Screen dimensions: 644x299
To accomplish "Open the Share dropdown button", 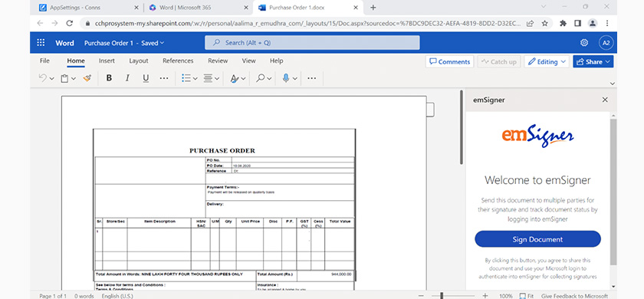I will click(593, 61).
